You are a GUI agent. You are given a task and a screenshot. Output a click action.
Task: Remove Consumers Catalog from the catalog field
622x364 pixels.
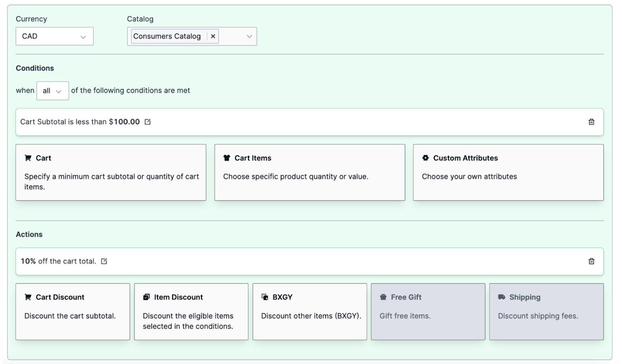click(x=213, y=36)
